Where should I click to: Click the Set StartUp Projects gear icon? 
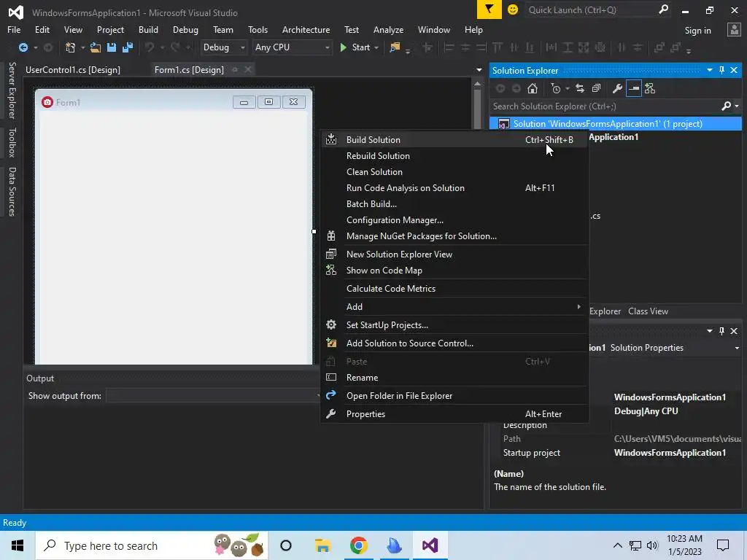[x=331, y=324]
